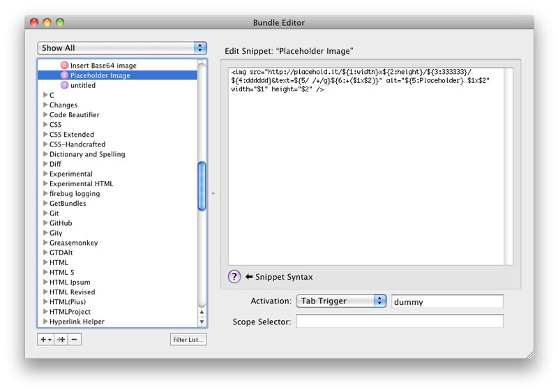Select the Hyperlink Helper bundle
Image resolution: width=558 pixels, height=392 pixels.
click(77, 322)
